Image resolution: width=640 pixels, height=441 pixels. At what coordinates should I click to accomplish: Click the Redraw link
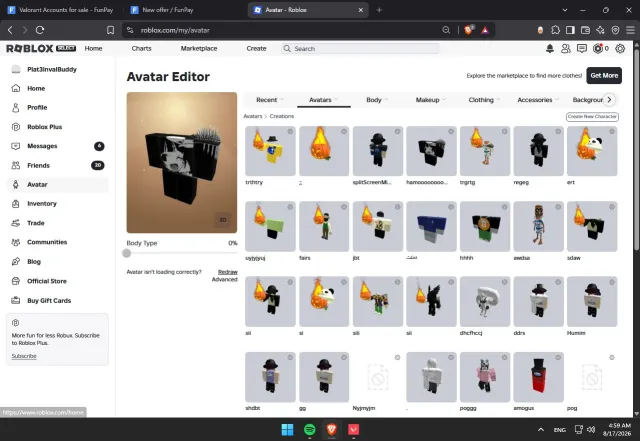coord(228,272)
